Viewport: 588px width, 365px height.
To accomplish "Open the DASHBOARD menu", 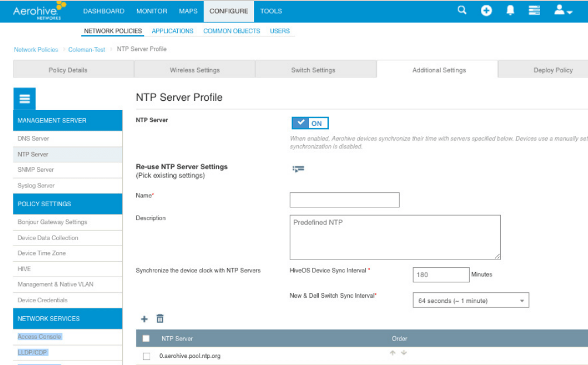I will [x=104, y=11].
